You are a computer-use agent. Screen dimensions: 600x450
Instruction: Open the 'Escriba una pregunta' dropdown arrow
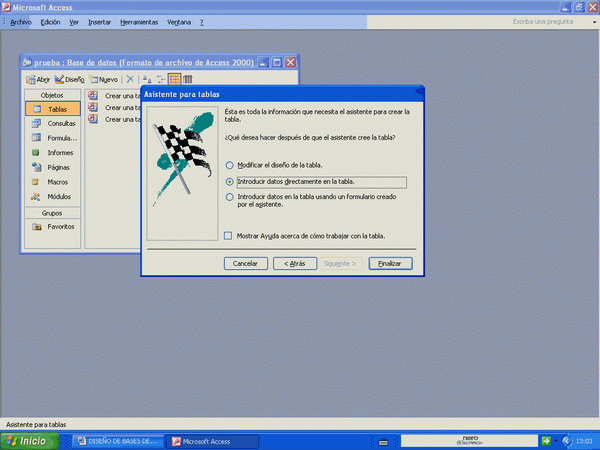pos(594,22)
